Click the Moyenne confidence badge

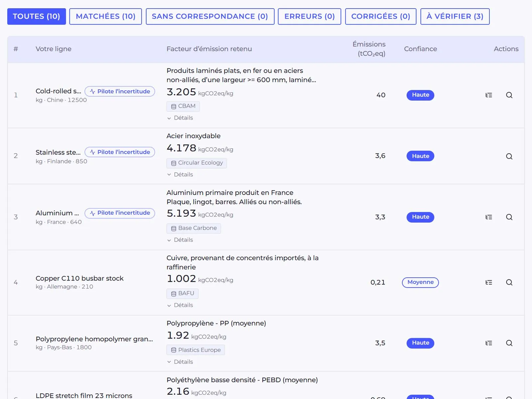pos(420,282)
